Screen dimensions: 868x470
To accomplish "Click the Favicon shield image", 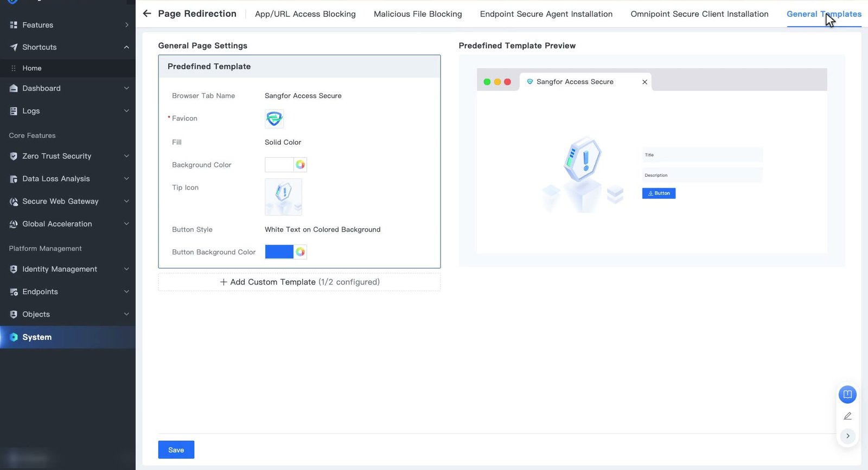I will 274,119.
